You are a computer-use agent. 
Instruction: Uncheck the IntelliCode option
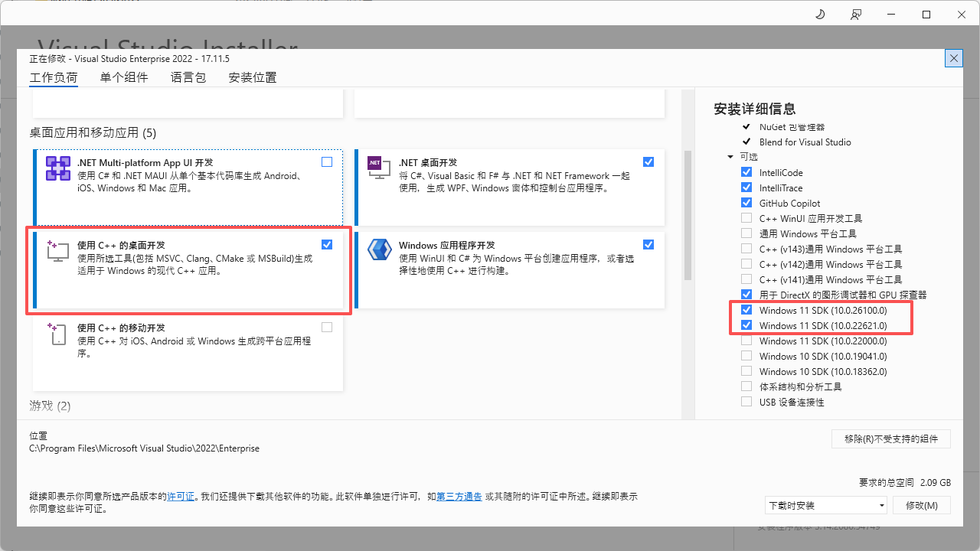[x=746, y=172]
